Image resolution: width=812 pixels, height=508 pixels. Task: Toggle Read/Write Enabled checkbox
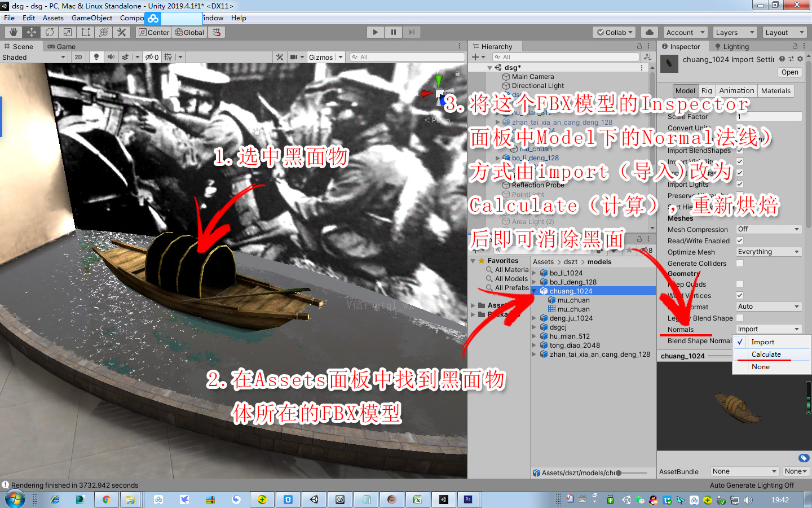coord(740,241)
